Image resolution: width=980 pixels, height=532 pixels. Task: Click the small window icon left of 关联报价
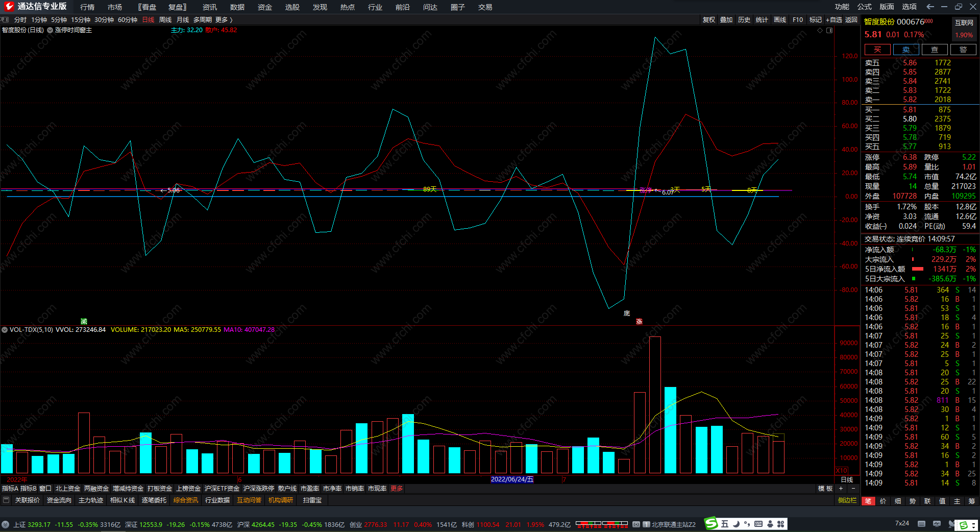[x=6, y=500]
